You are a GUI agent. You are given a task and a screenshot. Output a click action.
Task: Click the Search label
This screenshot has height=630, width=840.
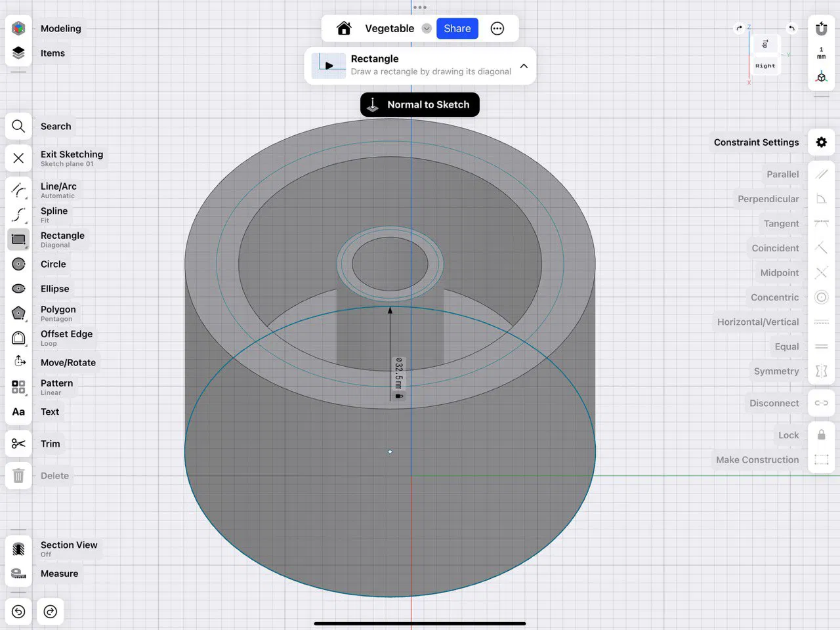pyautogui.click(x=56, y=126)
